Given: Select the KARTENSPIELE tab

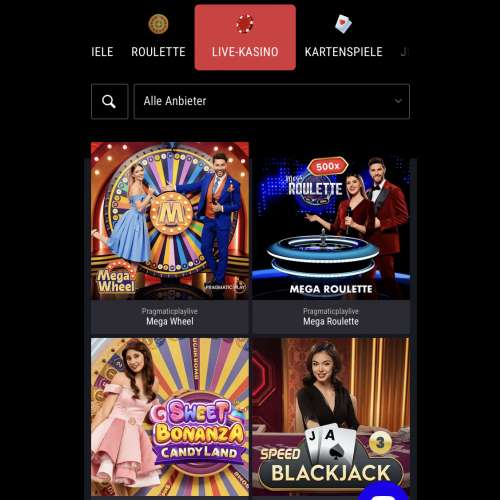Looking at the screenshot, I should tap(343, 52).
